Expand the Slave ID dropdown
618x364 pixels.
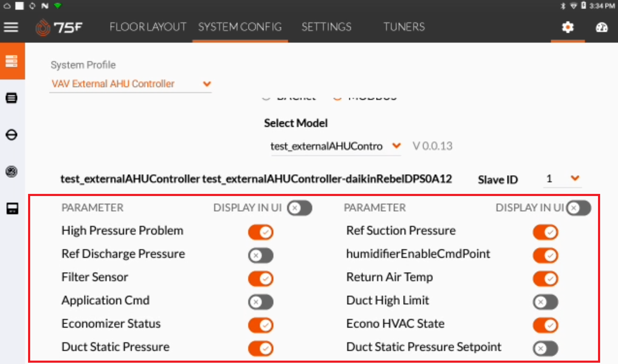coord(563,179)
